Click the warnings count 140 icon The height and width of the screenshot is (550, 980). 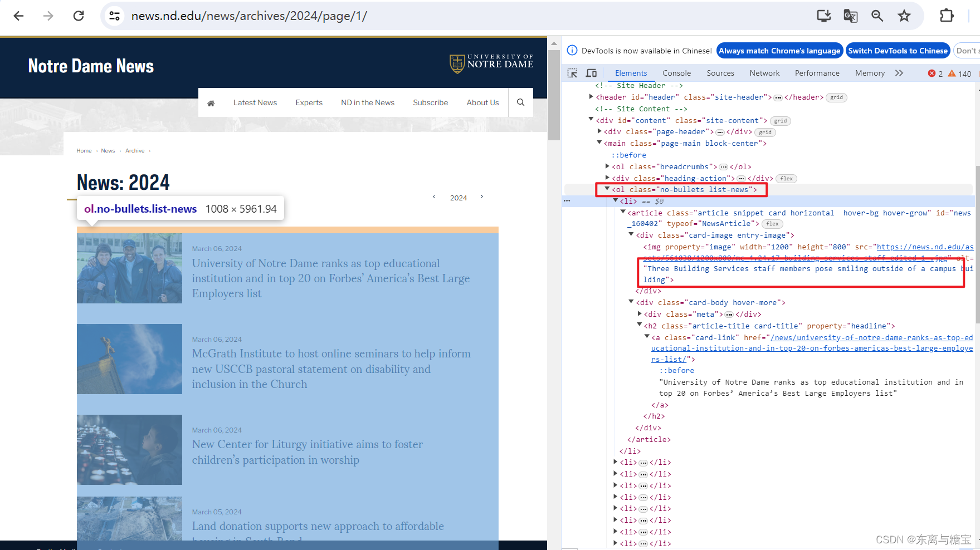point(960,73)
